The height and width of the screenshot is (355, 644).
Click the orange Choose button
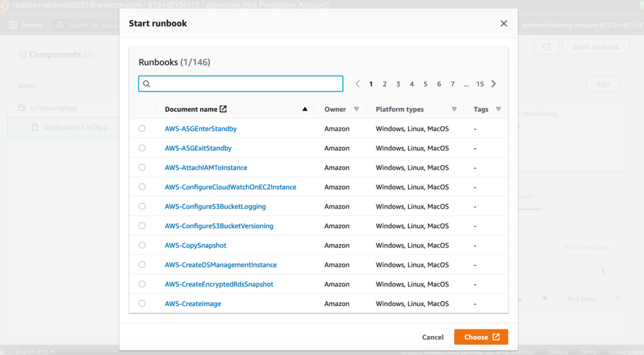pyautogui.click(x=481, y=337)
